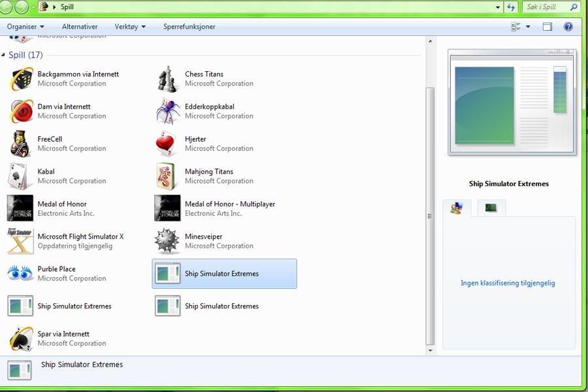Image resolution: width=588 pixels, height=392 pixels.
Task: Click Spill in the address bar
Action: click(x=67, y=7)
